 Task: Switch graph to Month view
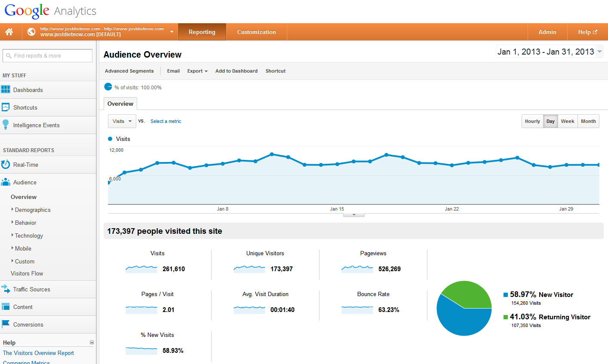(588, 121)
